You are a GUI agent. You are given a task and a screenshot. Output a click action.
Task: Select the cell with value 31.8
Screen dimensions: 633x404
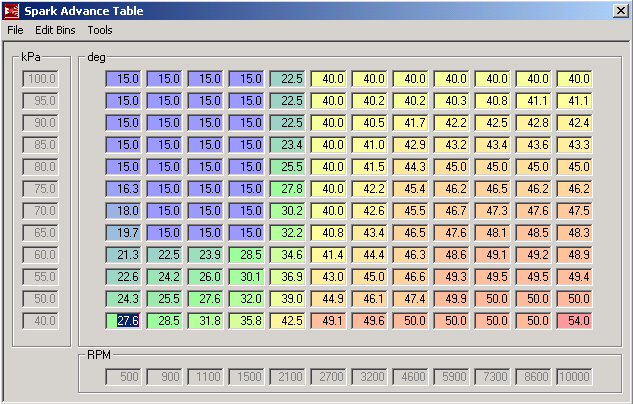coord(205,320)
